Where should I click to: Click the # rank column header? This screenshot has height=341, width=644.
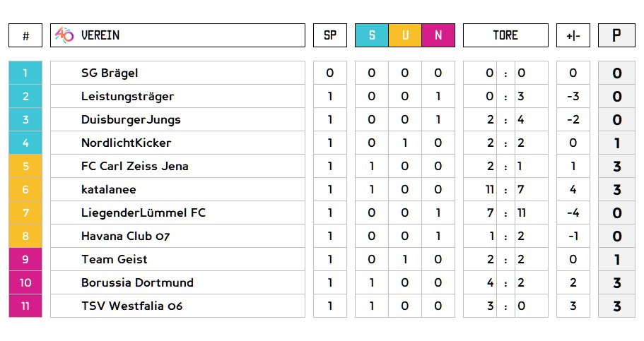pos(25,35)
